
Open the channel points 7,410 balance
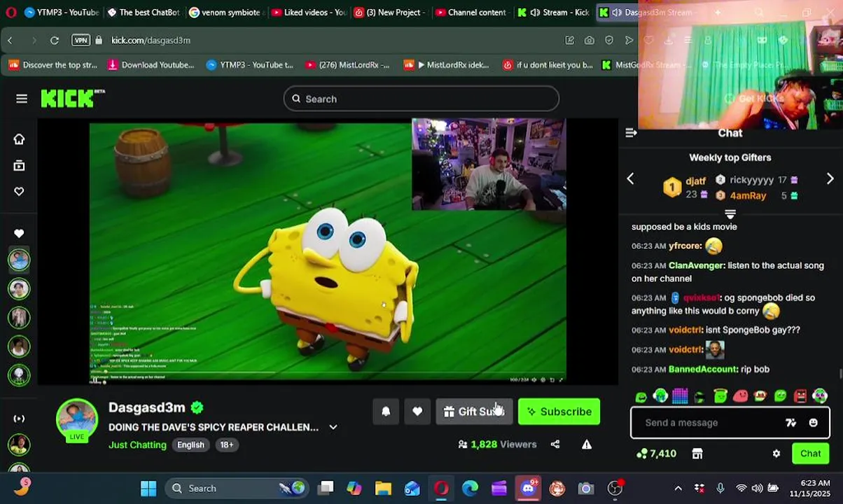[x=656, y=454]
